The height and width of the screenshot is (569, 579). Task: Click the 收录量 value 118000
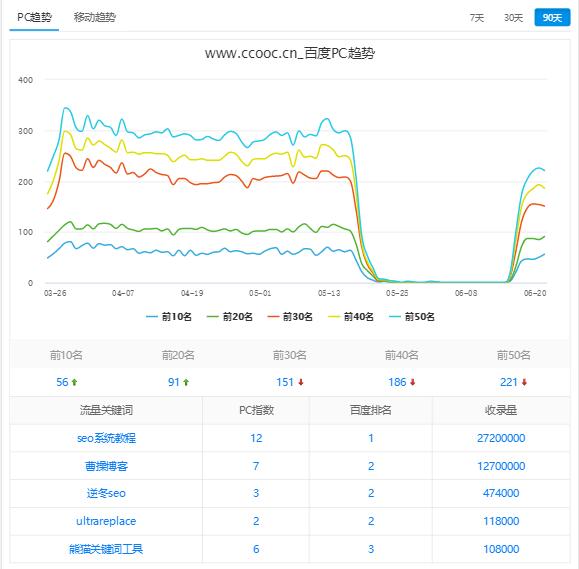tap(501, 521)
